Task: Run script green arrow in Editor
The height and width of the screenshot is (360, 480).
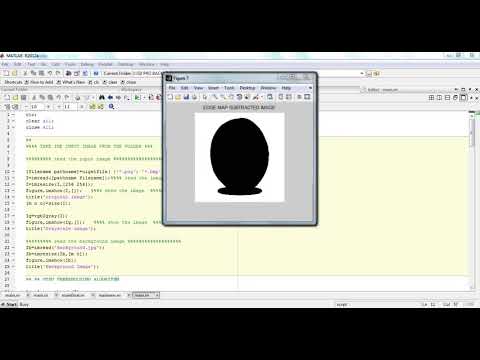Action: pyautogui.click(x=137, y=97)
